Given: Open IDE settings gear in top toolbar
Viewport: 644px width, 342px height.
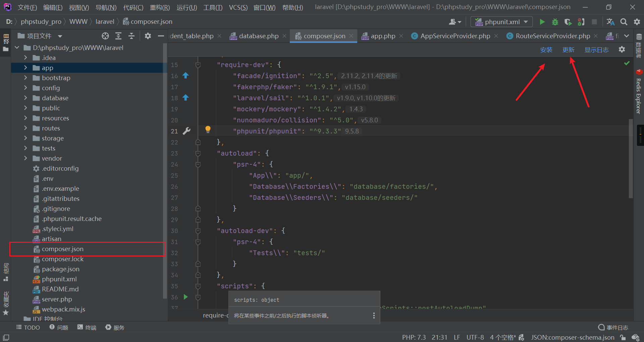Looking at the screenshot, I should pyautogui.click(x=637, y=22).
